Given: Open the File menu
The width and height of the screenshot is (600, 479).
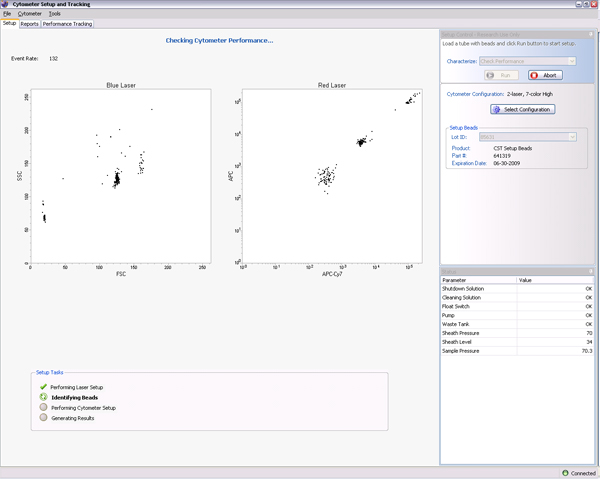Looking at the screenshot, I should (x=7, y=14).
